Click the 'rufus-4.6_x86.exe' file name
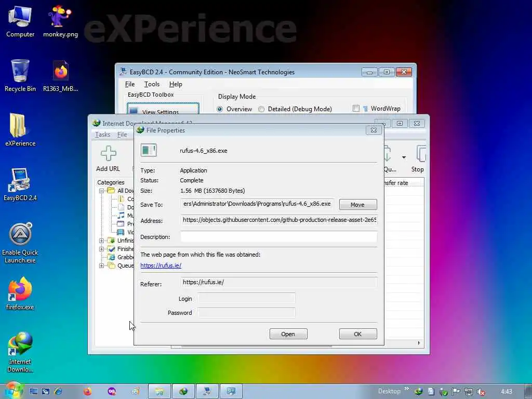This screenshot has width=532, height=399. pyautogui.click(x=204, y=151)
